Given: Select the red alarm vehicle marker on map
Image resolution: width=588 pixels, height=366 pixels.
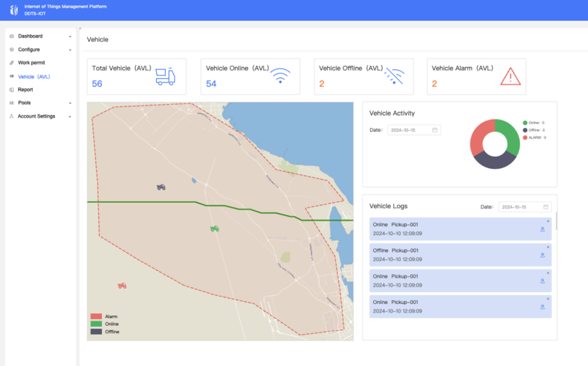Looking at the screenshot, I should tap(122, 285).
